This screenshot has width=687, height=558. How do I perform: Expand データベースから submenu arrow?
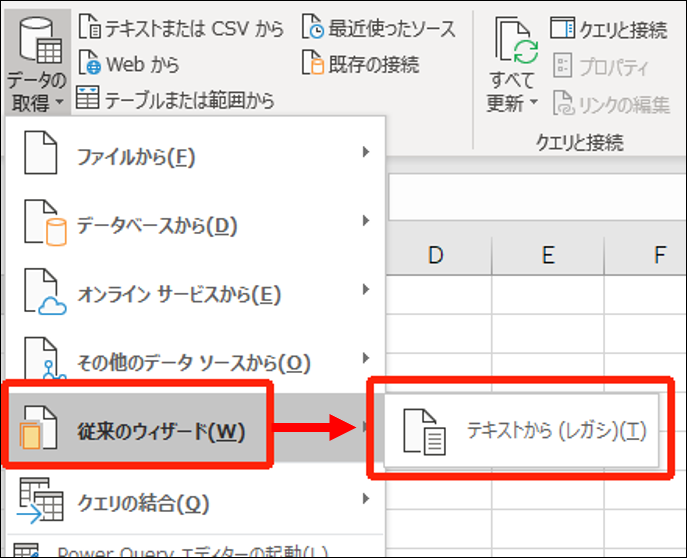[x=366, y=221]
